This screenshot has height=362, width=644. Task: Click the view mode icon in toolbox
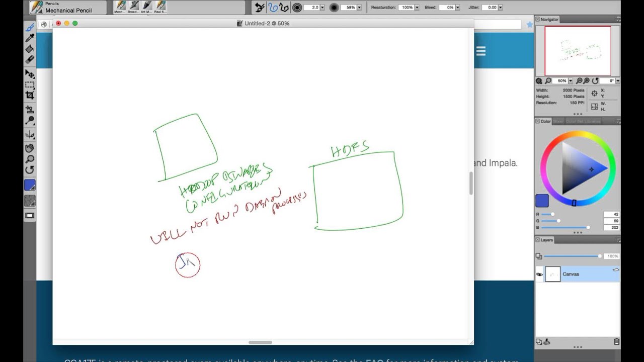tap(30, 216)
